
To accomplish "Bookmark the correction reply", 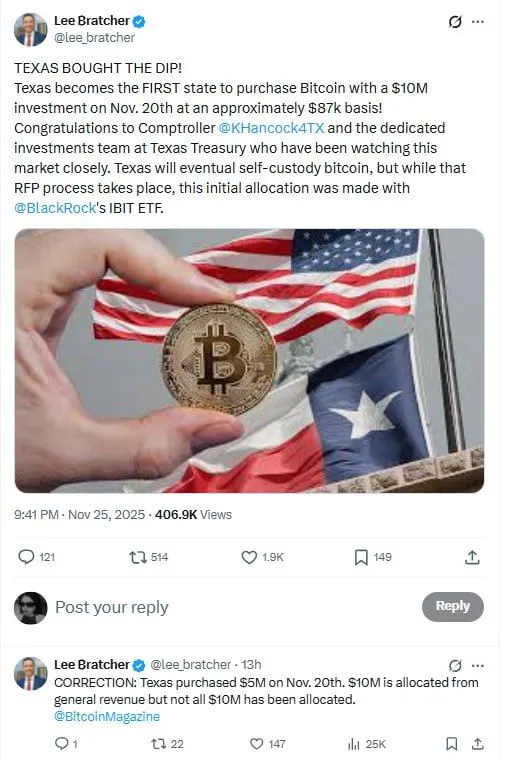I will (x=451, y=744).
